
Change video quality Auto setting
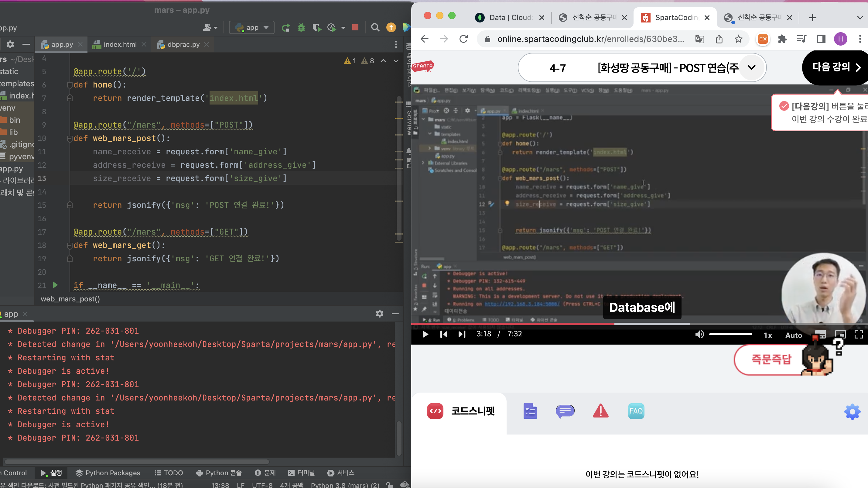[794, 335]
